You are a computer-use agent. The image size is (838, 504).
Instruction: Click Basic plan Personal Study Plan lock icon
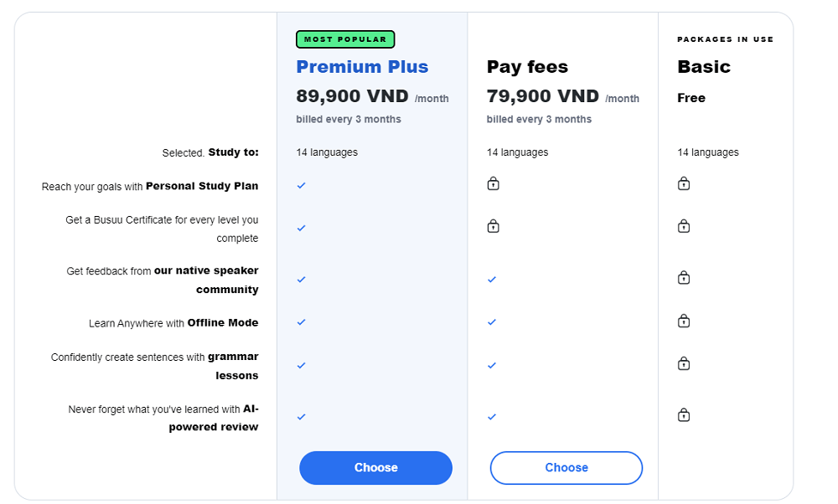[x=684, y=183]
